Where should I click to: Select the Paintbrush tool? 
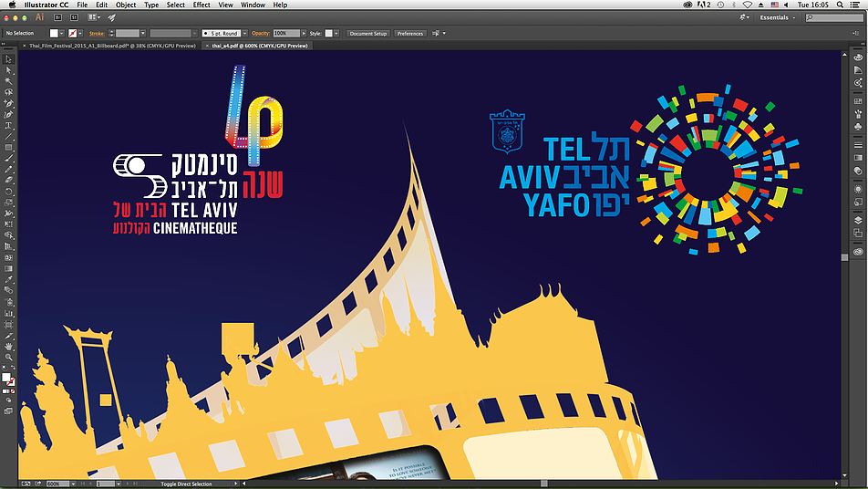(x=8, y=159)
